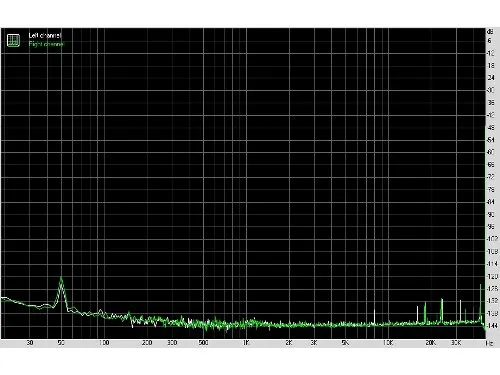The height and width of the screenshot is (375, 500).
Task: Click the 200 frequency axis label
Action: pyautogui.click(x=147, y=343)
